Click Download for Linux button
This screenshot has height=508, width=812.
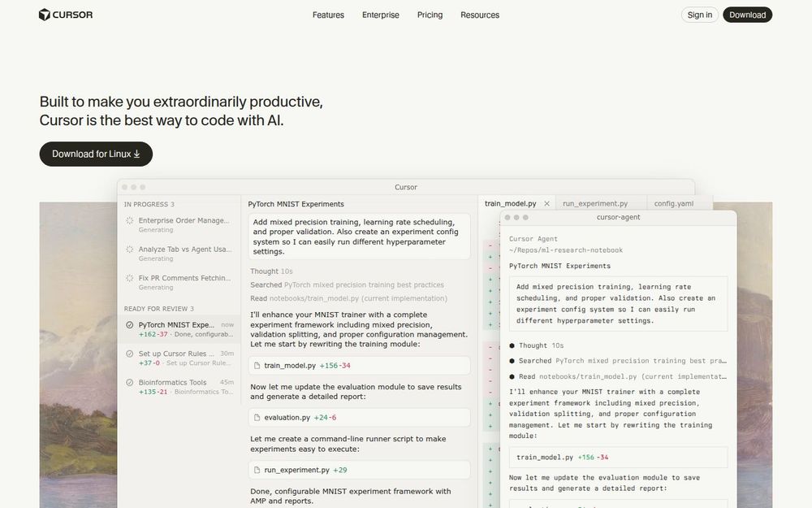coord(96,154)
